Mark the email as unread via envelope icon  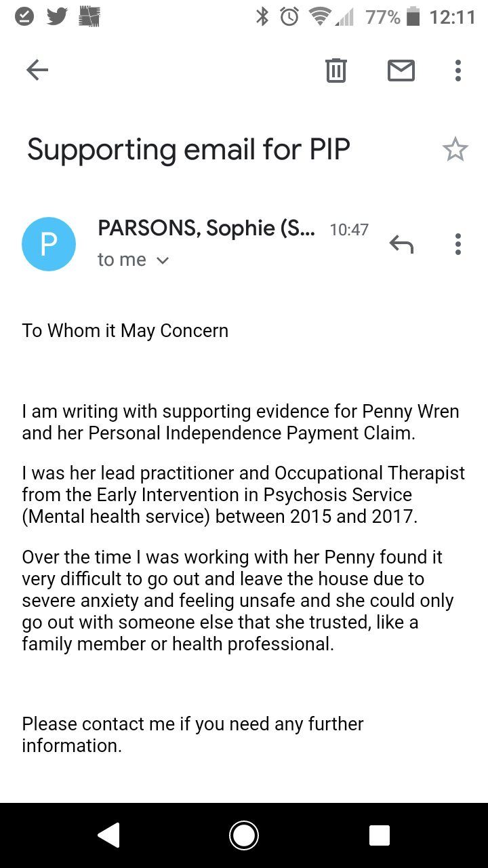(401, 70)
